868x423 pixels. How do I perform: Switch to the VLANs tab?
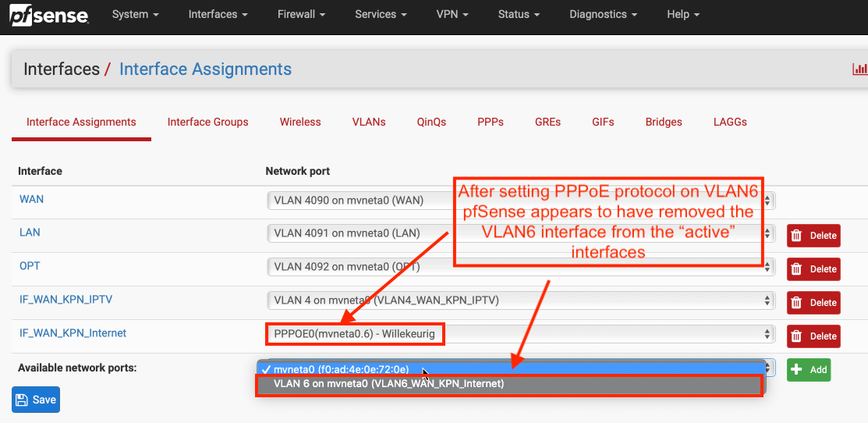point(369,122)
